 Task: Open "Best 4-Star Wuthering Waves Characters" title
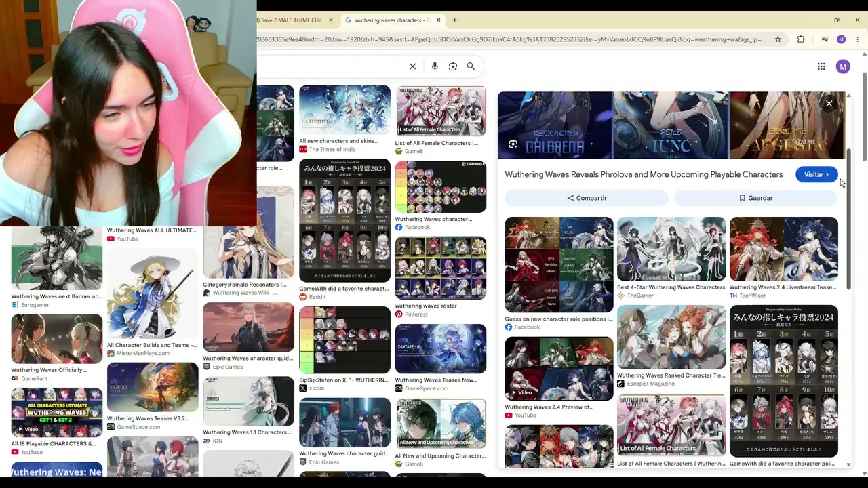(671, 287)
